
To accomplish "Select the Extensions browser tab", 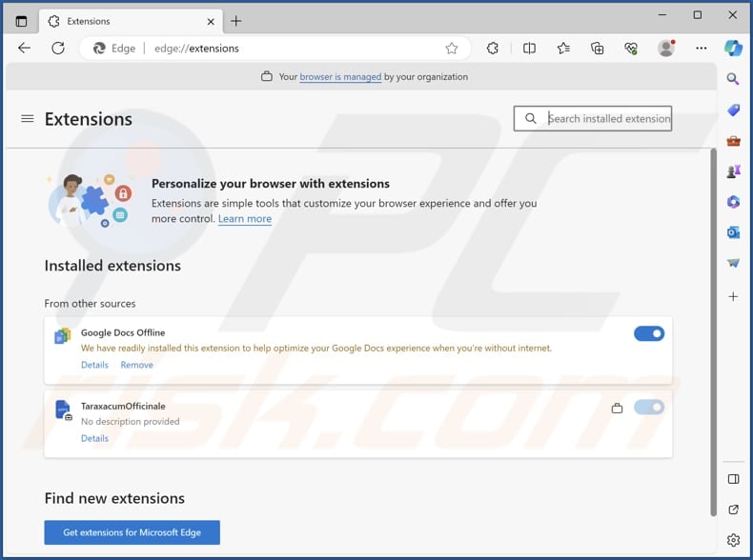I will (131, 21).
